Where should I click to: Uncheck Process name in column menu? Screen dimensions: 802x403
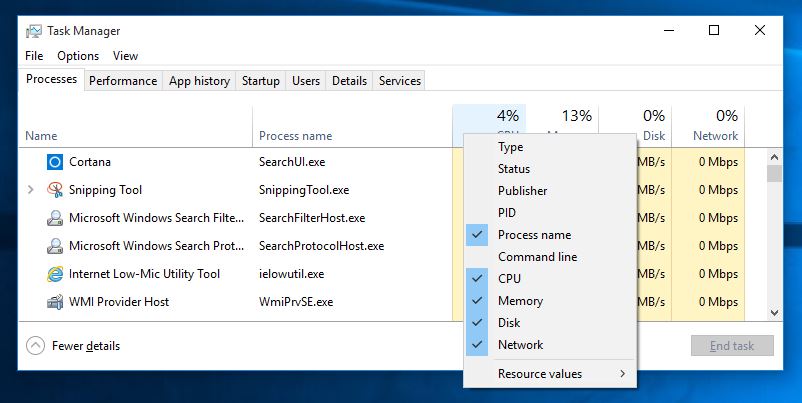click(550, 235)
